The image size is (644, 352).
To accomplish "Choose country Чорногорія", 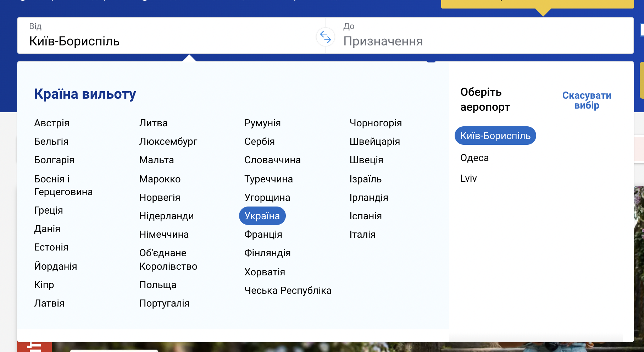I will (376, 123).
